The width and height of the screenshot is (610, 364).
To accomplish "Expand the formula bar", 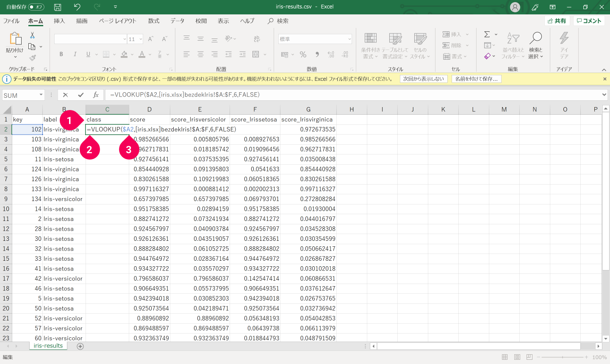I will (604, 95).
